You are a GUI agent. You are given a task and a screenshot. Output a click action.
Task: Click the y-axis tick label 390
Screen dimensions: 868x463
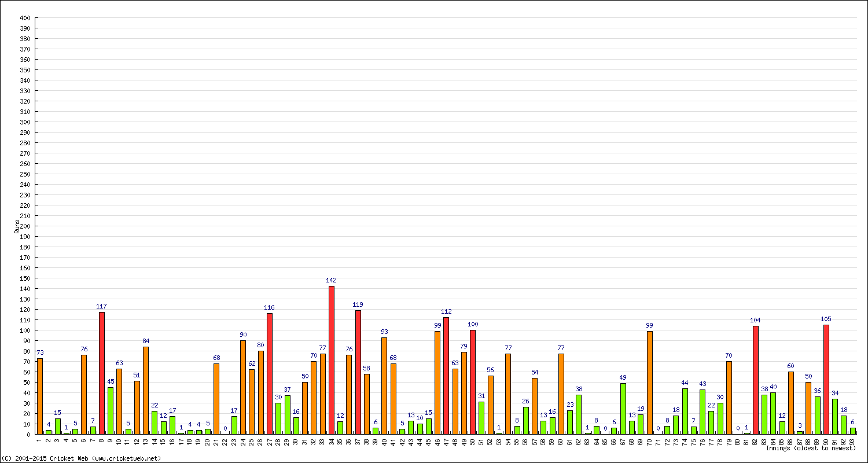coord(25,28)
